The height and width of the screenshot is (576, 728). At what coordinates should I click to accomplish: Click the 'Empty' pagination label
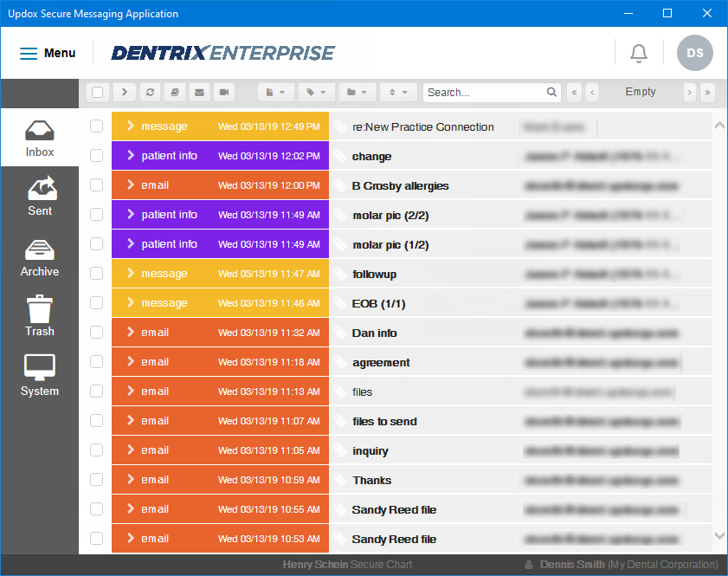click(x=641, y=92)
